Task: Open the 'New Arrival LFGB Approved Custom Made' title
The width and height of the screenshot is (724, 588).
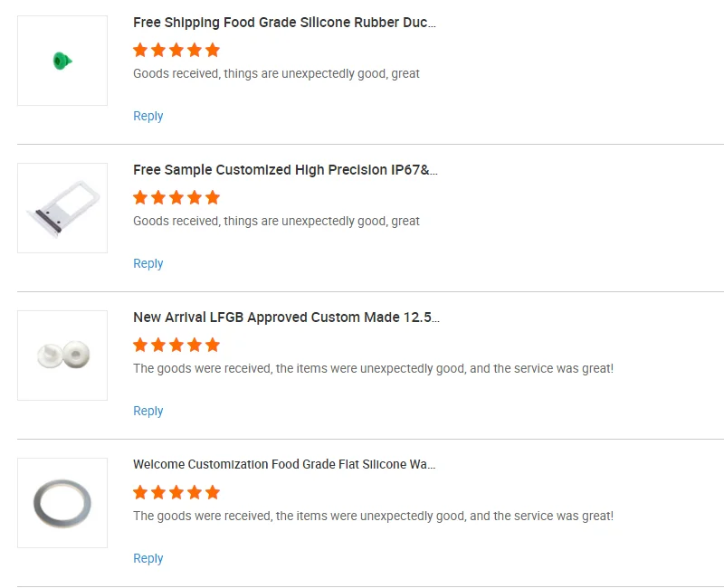Action: (286, 318)
